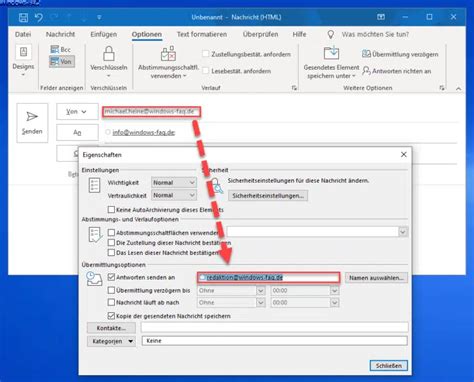
Task: Check Lesebestät. anfordern in ribbon
Action: (x=206, y=71)
